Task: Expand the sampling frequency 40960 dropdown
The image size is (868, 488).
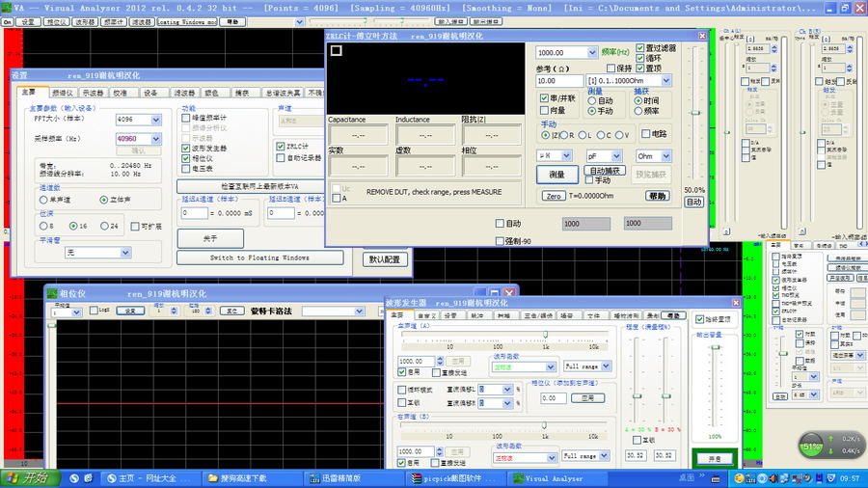Action: pos(156,139)
